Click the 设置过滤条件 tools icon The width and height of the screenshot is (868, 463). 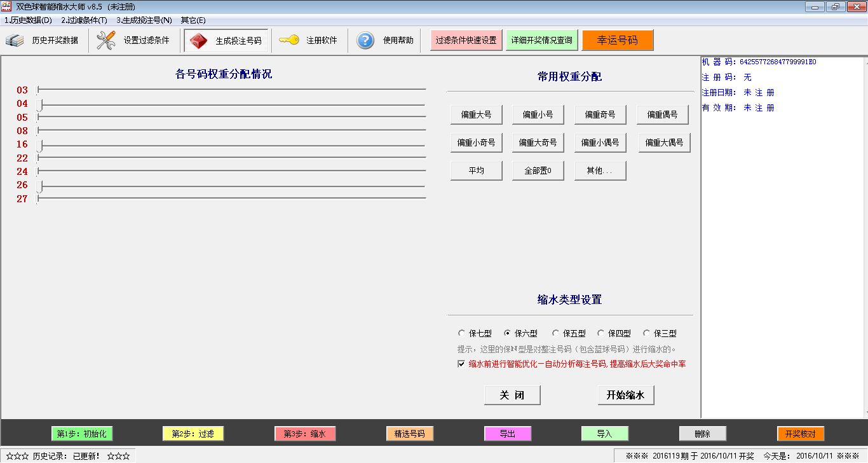pos(106,41)
